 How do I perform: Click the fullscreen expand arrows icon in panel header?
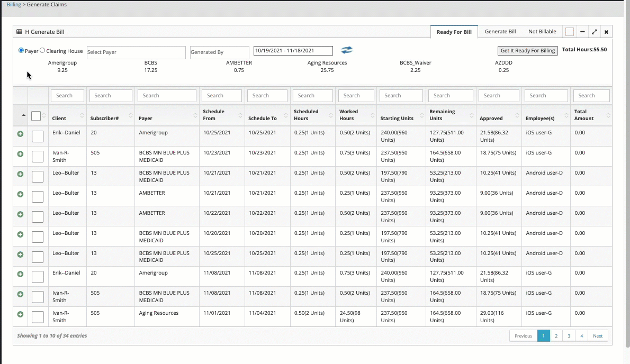[x=594, y=32]
